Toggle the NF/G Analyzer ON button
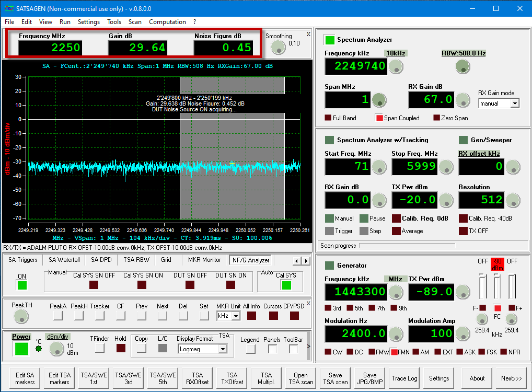This screenshot has height=392, width=532. (x=22, y=285)
